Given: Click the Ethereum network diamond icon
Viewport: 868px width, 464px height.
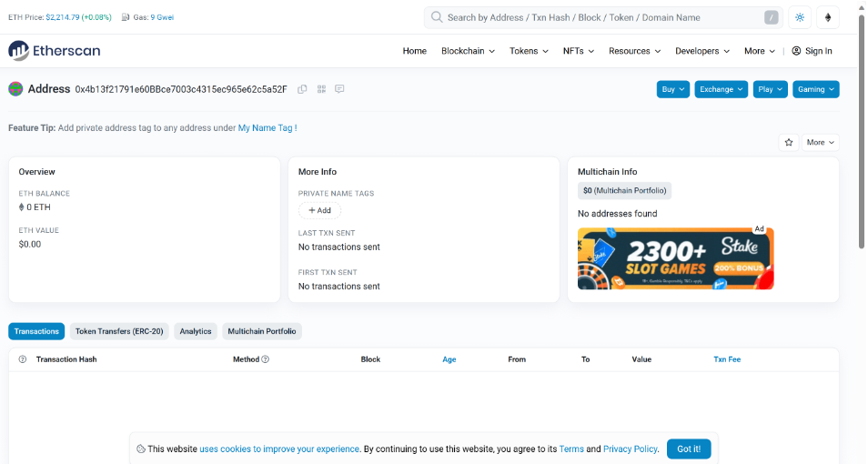Looking at the screenshot, I should click(x=828, y=17).
